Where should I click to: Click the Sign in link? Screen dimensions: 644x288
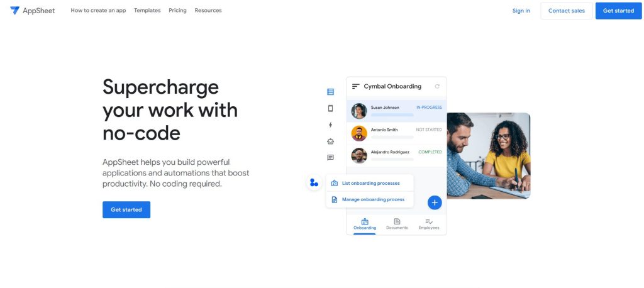(x=521, y=11)
